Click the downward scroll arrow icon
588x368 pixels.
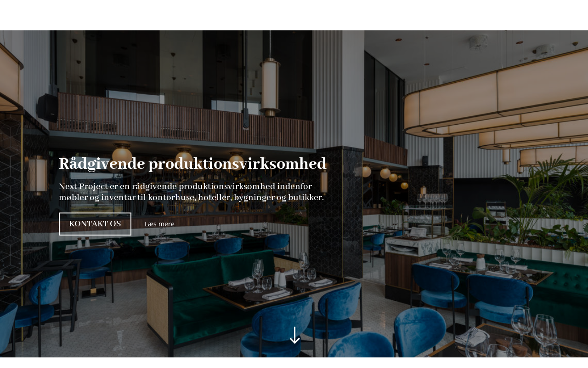[x=294, y=335]
